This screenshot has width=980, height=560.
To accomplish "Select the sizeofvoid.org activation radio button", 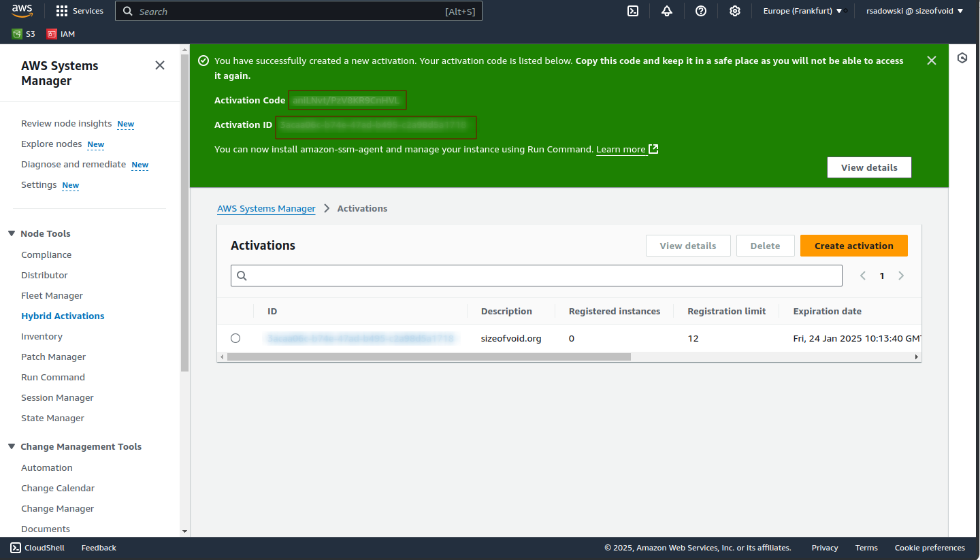I will (x=235, y=338).
